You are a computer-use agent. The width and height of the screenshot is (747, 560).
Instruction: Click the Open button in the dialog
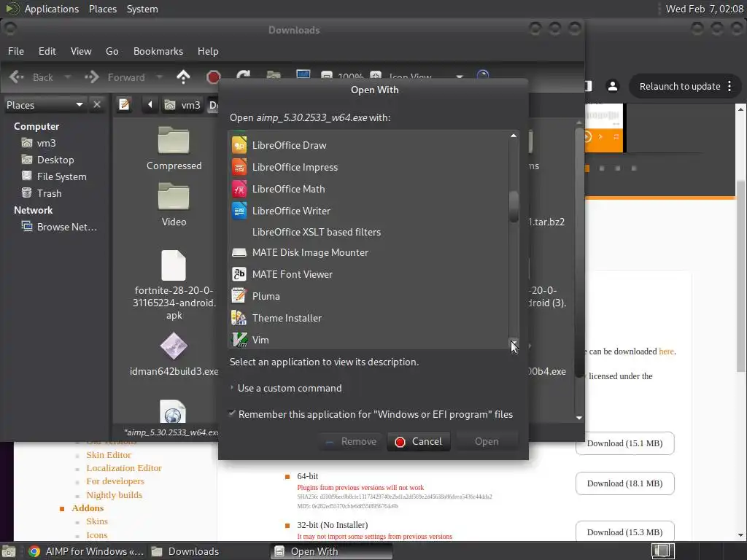tap(487, 441)
